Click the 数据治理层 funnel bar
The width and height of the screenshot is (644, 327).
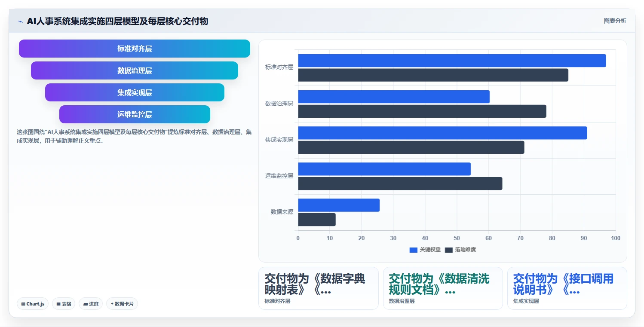[x=135, y=70]
